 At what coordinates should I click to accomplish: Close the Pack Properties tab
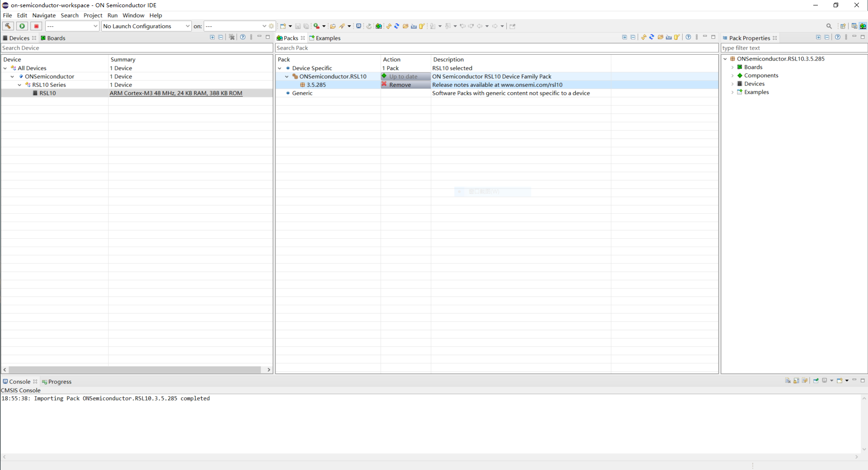click(x=775, y=38)
